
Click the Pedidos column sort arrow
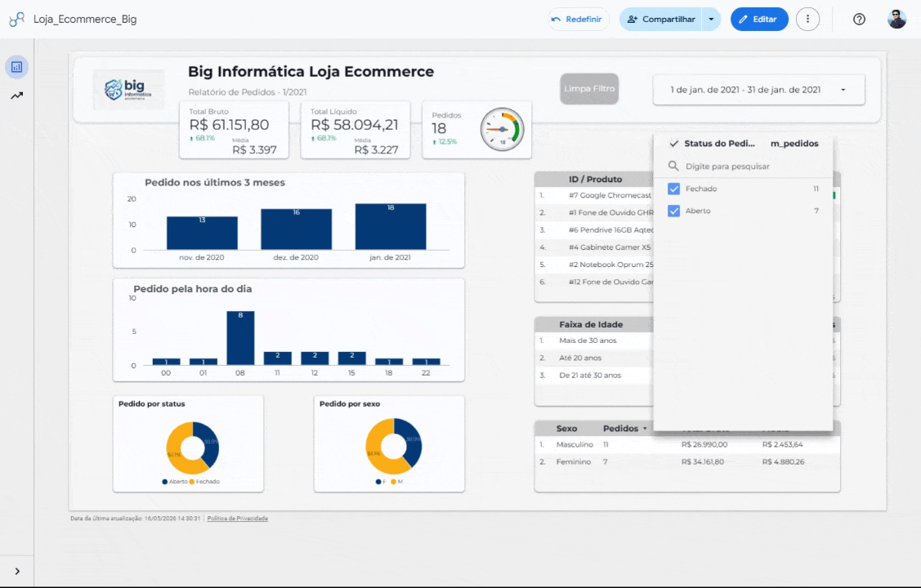click(x=645, y=429)
